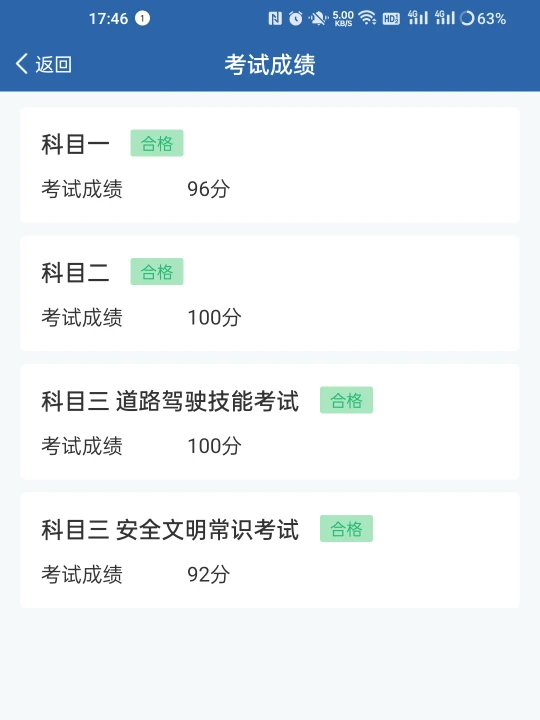Viewport: 540px width, 720px height.
Task: Tap the back chevron arrow icon
Action: [22, 64]
